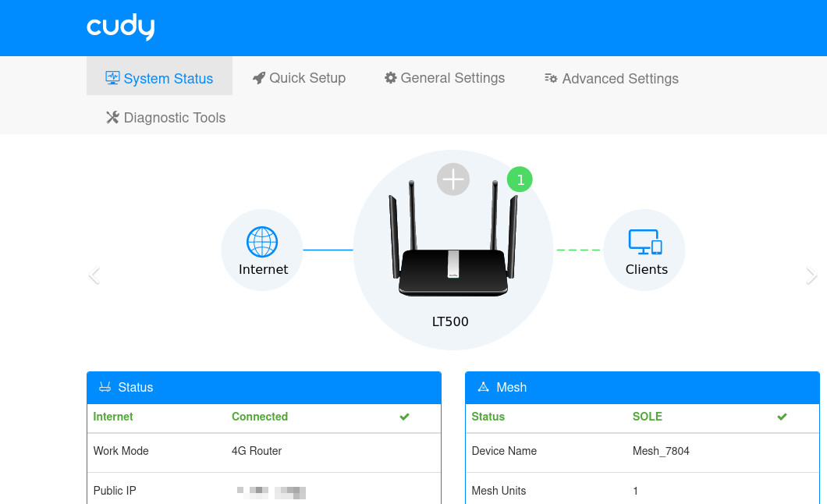
Task: Click the Mesh Units value 1
Action: 636,491
